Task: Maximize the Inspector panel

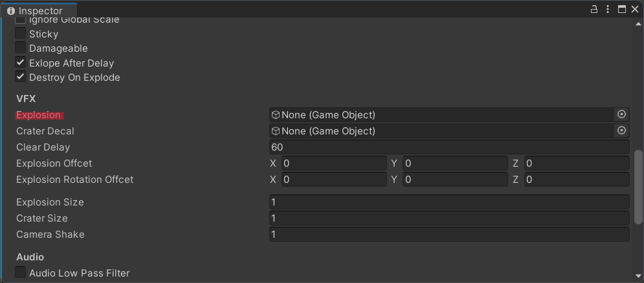Action: (x=622, y=9)
